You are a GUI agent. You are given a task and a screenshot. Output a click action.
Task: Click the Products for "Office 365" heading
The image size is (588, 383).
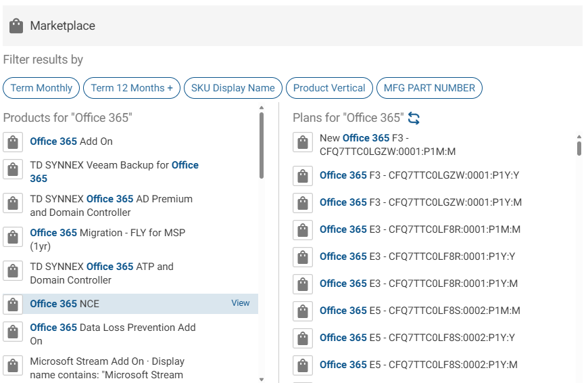(68, 118)
